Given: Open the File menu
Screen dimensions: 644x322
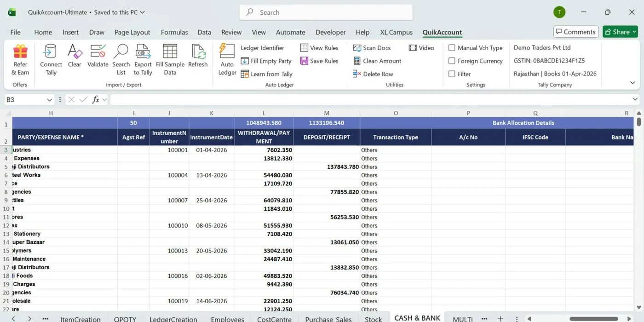Looking at the screenshot, I should point(15,32).
